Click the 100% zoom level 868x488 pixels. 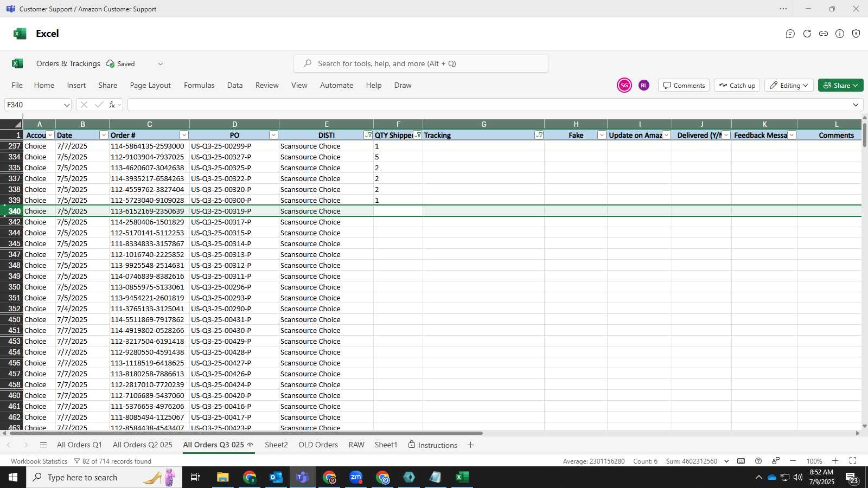click(x=814, y=461)
